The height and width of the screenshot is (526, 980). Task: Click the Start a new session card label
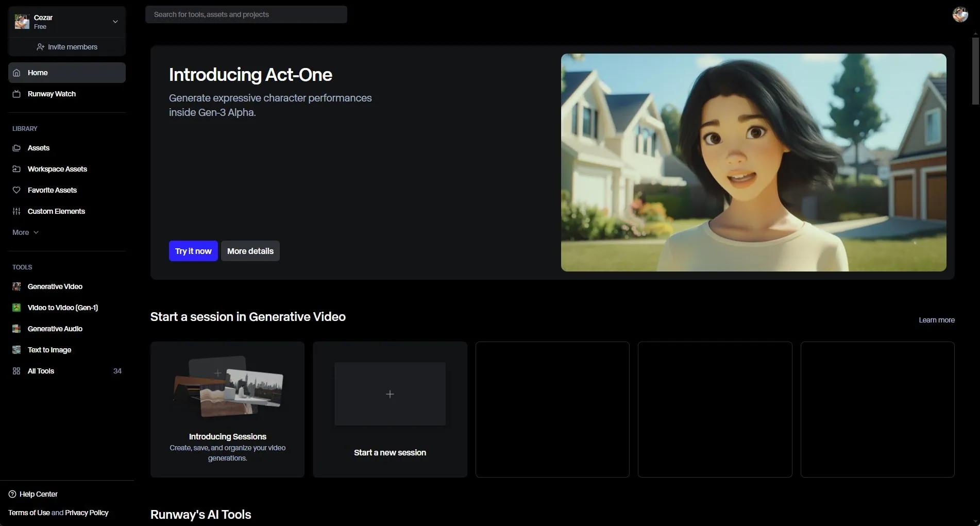390,452
